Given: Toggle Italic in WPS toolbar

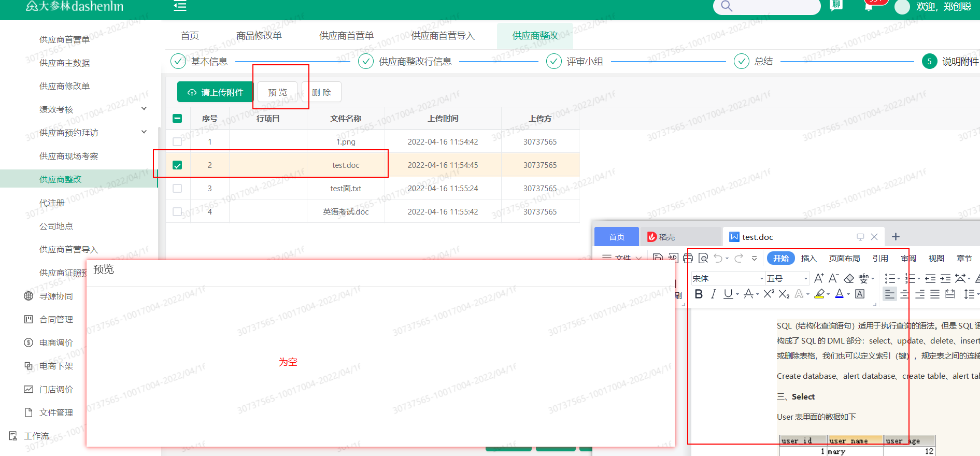Looking at the screenshot, I should [x=713, y=294].
